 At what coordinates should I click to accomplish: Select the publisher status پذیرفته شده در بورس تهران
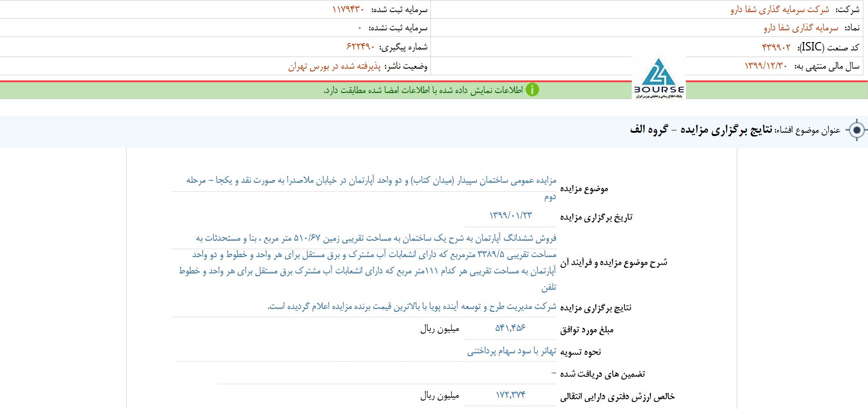(334, 66)
